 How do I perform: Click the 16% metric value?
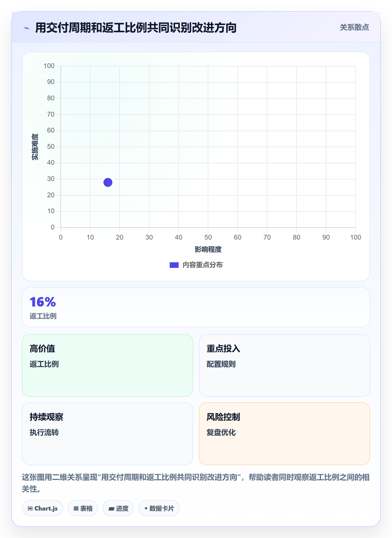(x=43, y=302)
